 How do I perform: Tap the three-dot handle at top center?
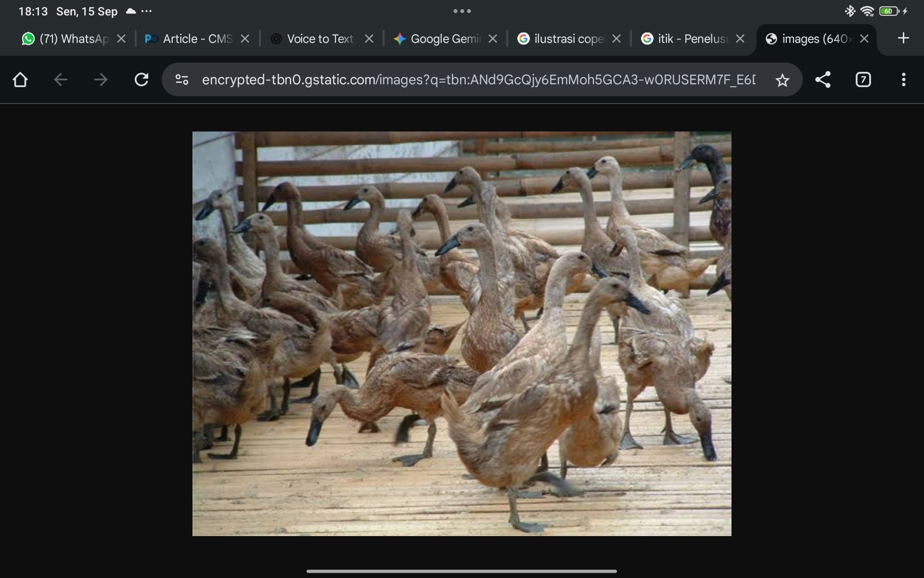pos(462,11)
